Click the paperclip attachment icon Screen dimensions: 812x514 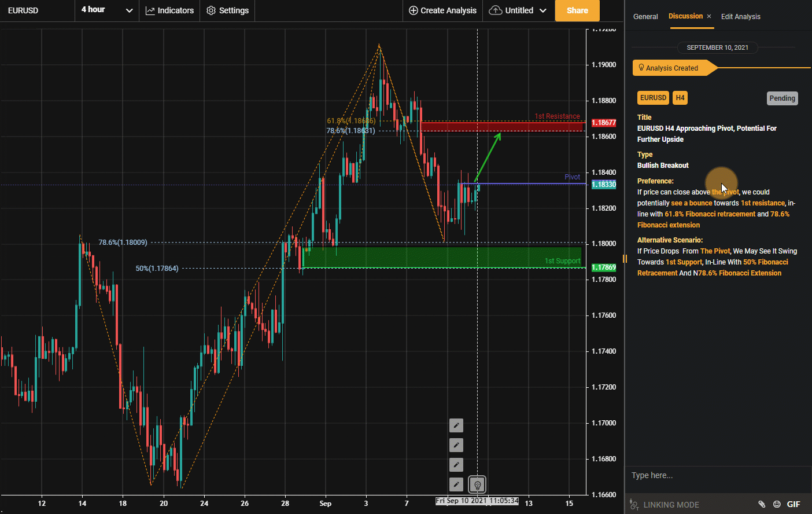pos(762,504)
